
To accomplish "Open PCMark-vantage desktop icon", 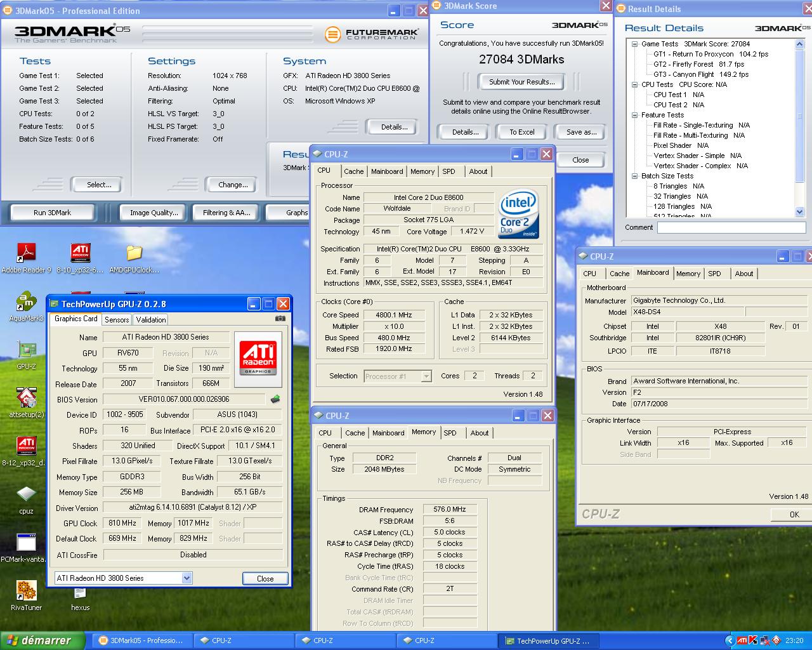I will pos(26,541).
